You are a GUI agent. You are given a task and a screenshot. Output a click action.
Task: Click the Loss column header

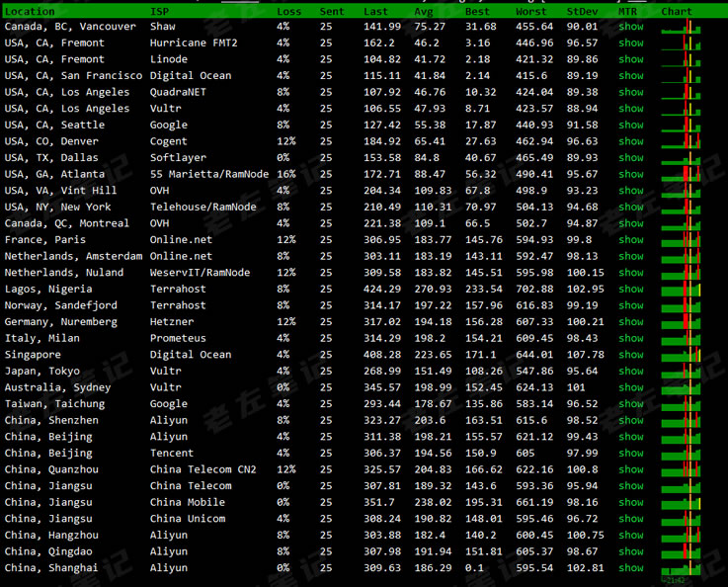288,12
